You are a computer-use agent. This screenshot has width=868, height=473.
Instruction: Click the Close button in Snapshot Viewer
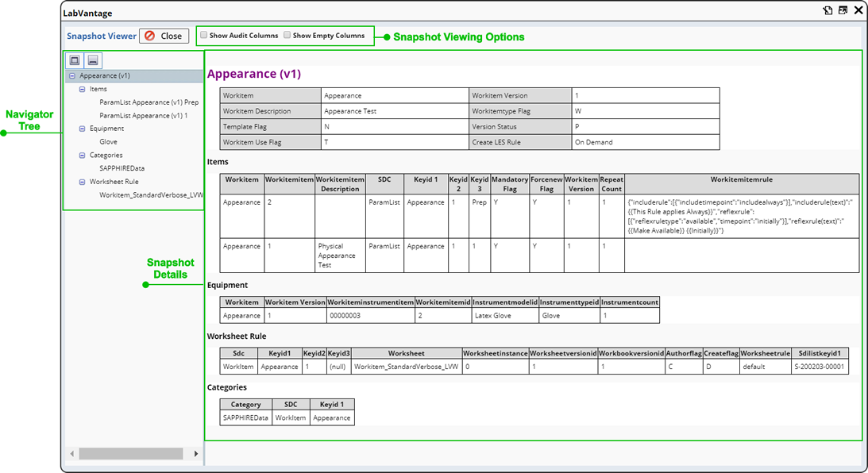(x=164, y=36)
